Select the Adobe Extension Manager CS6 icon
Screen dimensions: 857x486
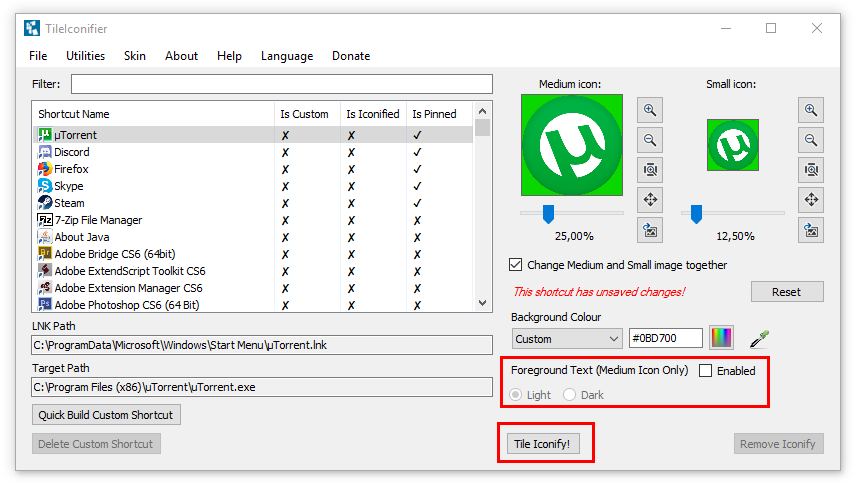coord(45,288)
